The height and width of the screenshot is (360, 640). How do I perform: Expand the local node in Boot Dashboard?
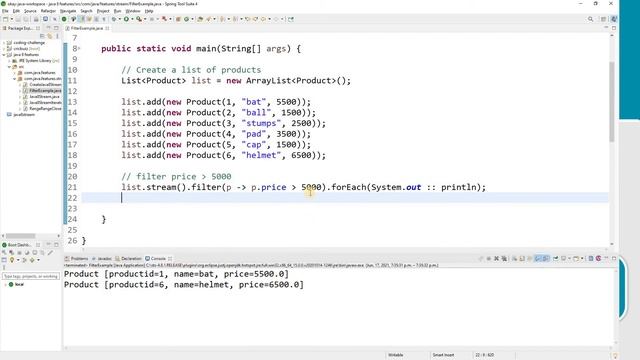tap(5, 284)
